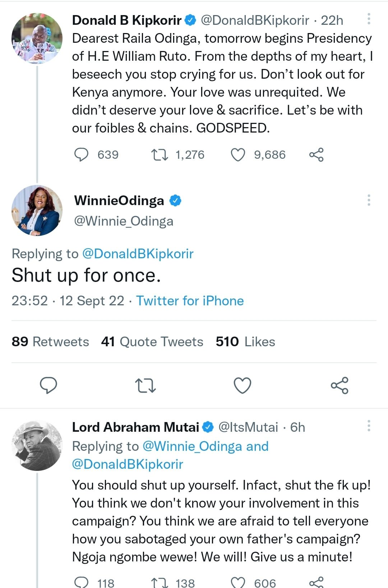This screenshot has width=388, height=588.
Task: View the 89 Retweets list
Action: (x=50, y=342)
